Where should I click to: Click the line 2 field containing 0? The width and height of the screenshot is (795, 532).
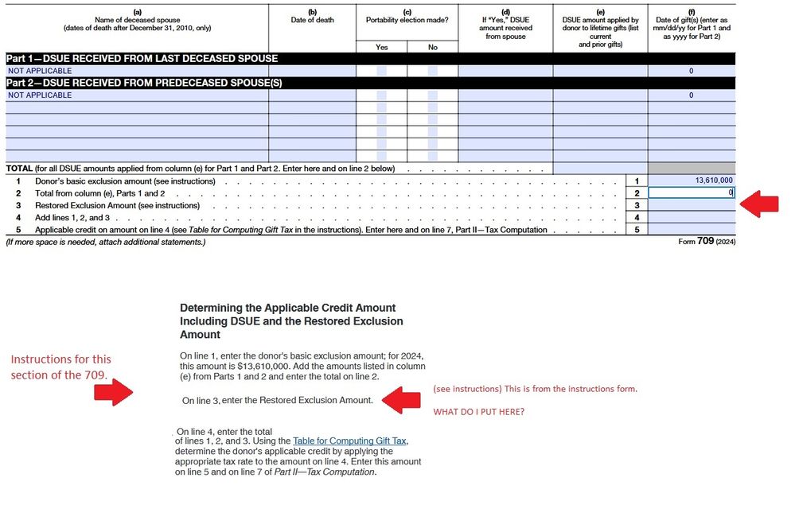[x=692, y=192]
